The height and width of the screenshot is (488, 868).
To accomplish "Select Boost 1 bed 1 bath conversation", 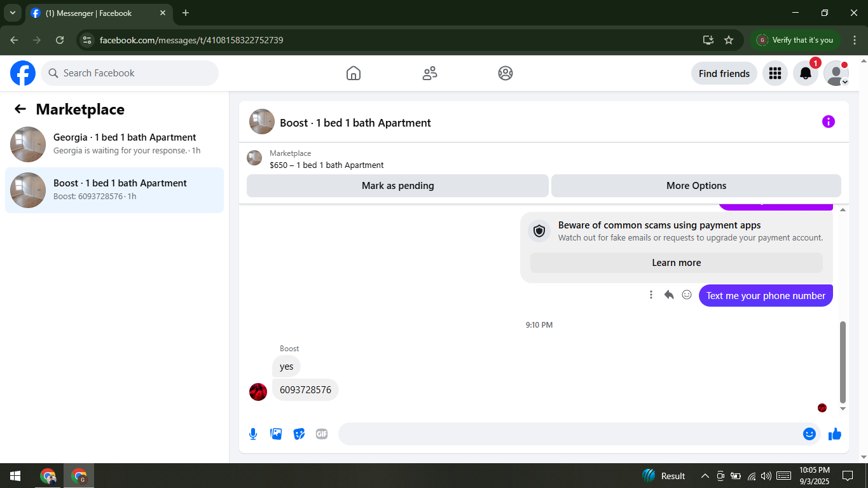I will (114, 190).
